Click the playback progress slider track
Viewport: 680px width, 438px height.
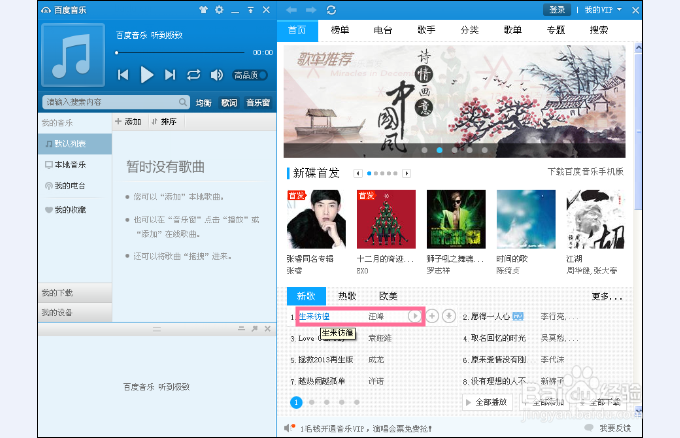tap(180, 52)
